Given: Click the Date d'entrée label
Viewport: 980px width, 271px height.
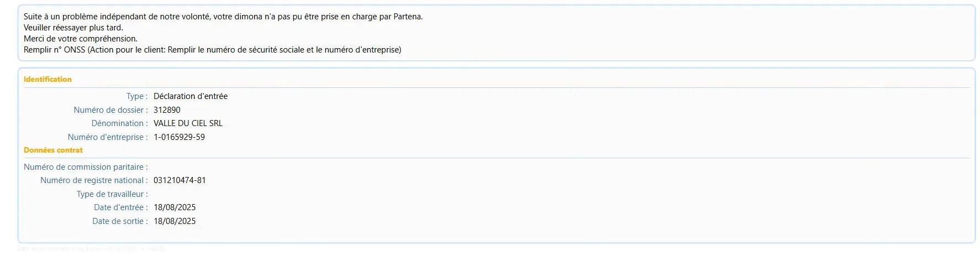Looking at the screenshot, I should coord(120,207).
